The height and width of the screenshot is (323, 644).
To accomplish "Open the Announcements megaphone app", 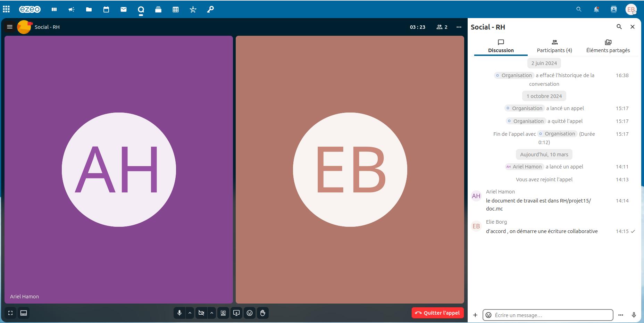I will [x=72, y=9].
